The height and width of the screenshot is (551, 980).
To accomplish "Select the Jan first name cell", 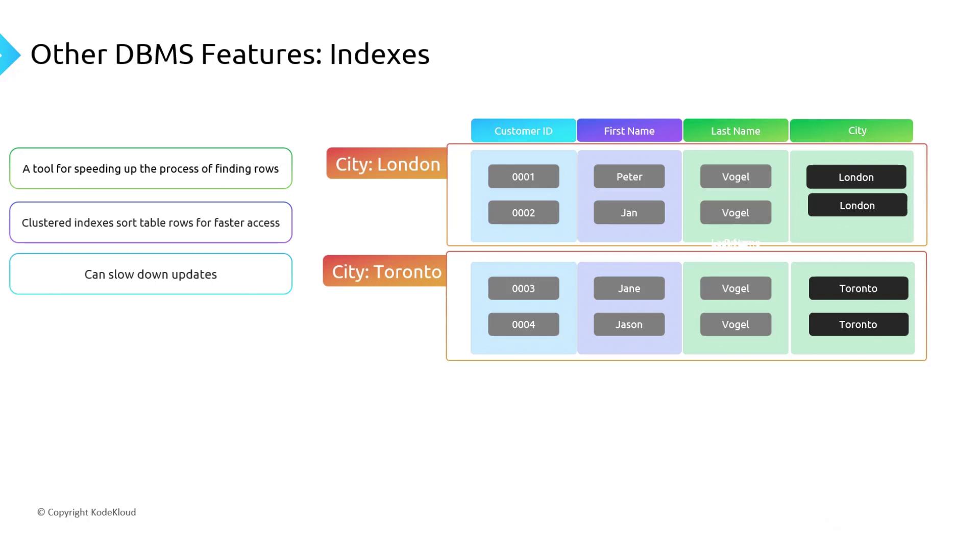I will (x=629, y=213).
